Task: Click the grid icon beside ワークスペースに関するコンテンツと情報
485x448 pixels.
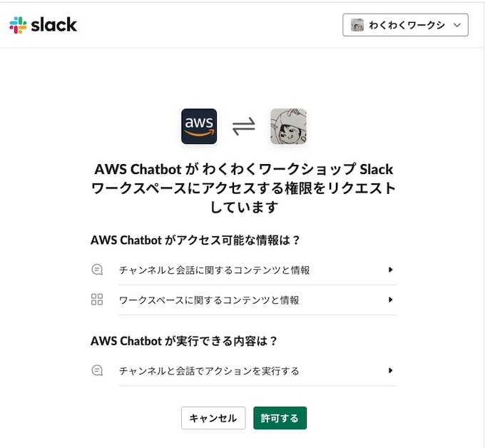Action: click(x=98, y=300)
